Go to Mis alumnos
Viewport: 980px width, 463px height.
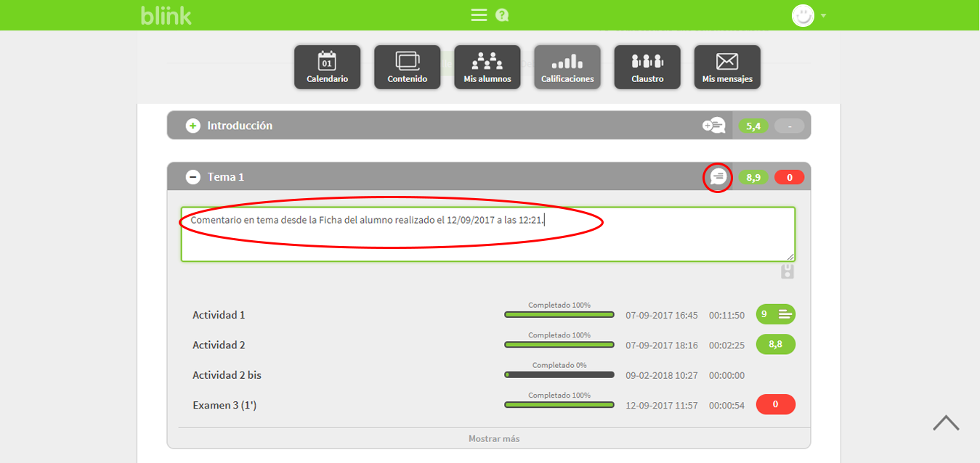(487, 67)
